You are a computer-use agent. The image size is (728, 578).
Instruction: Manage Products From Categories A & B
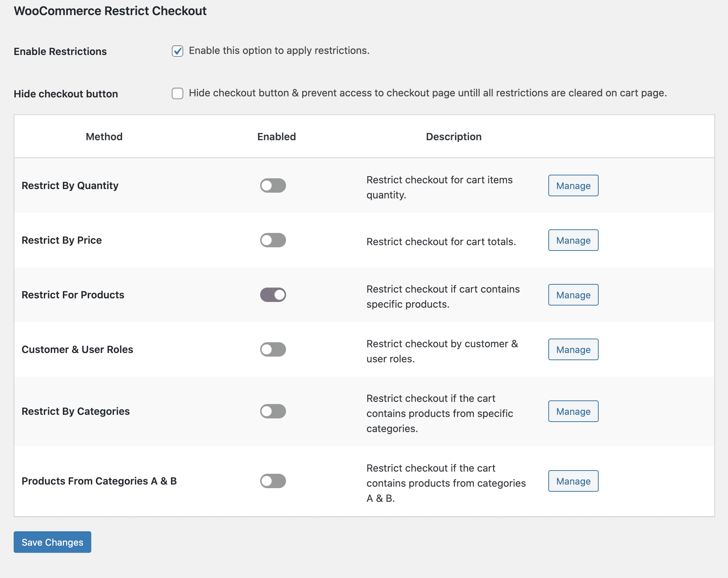(x=573, y=481)
